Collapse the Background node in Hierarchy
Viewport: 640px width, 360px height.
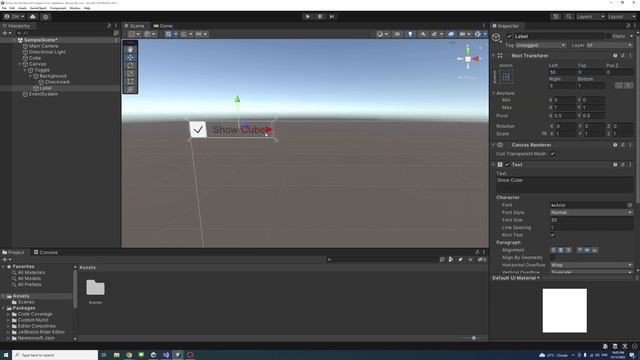click(x=30, y=76)
